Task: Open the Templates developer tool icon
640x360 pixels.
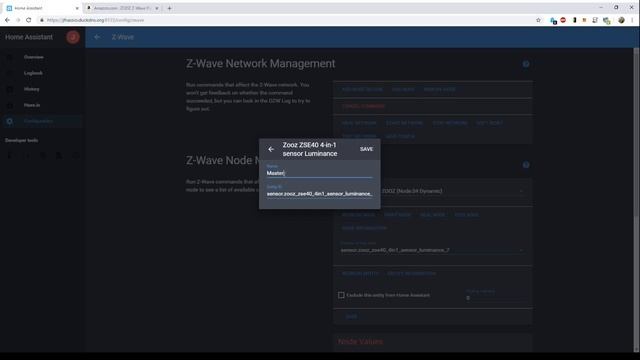Action: pos(59,156)
